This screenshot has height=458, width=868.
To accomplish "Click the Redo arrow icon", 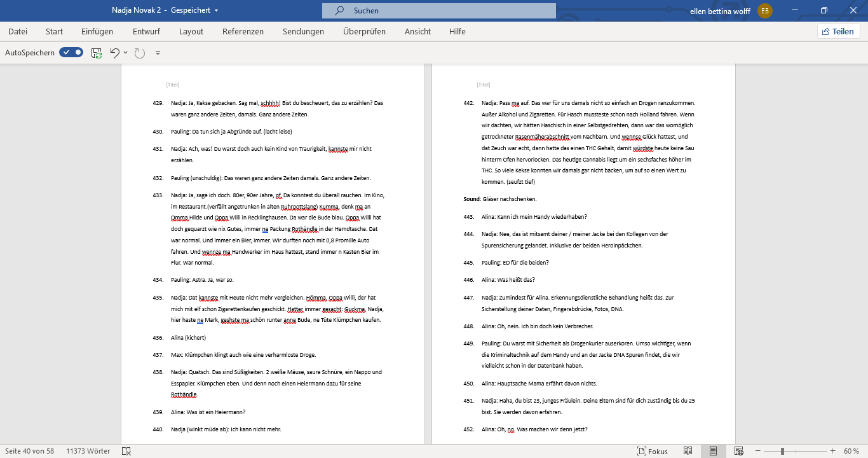I will (x=140, y=53).
